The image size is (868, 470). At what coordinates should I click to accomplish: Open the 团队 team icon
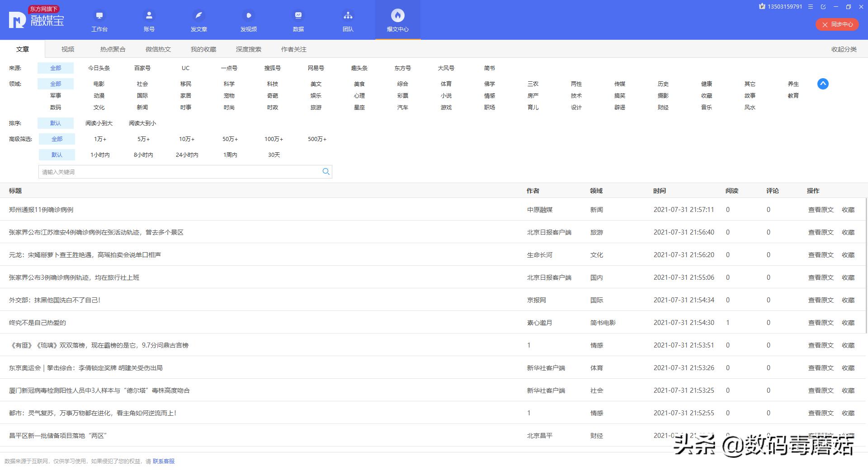tap(348, 16)
